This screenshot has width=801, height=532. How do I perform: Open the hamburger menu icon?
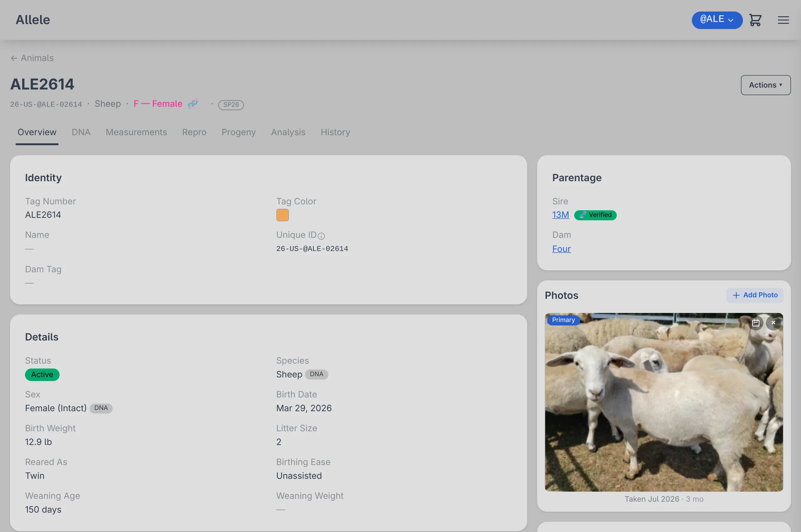tap(783, 20)
